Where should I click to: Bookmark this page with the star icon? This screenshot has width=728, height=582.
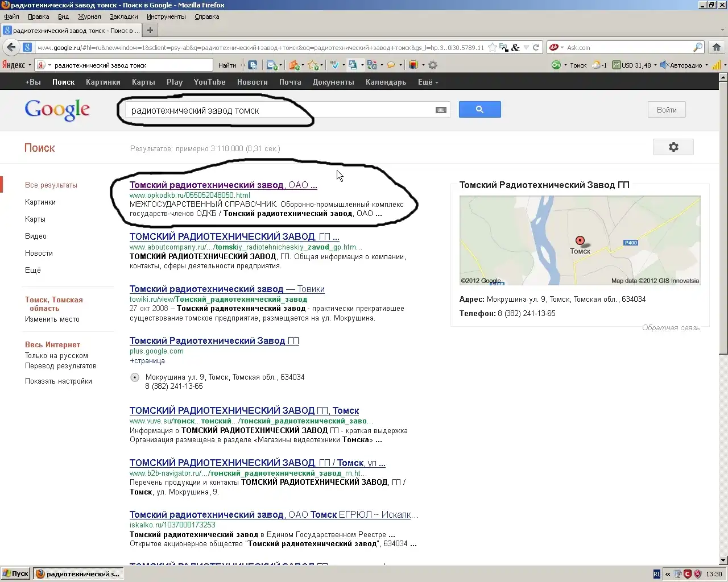tap(493, 48)
